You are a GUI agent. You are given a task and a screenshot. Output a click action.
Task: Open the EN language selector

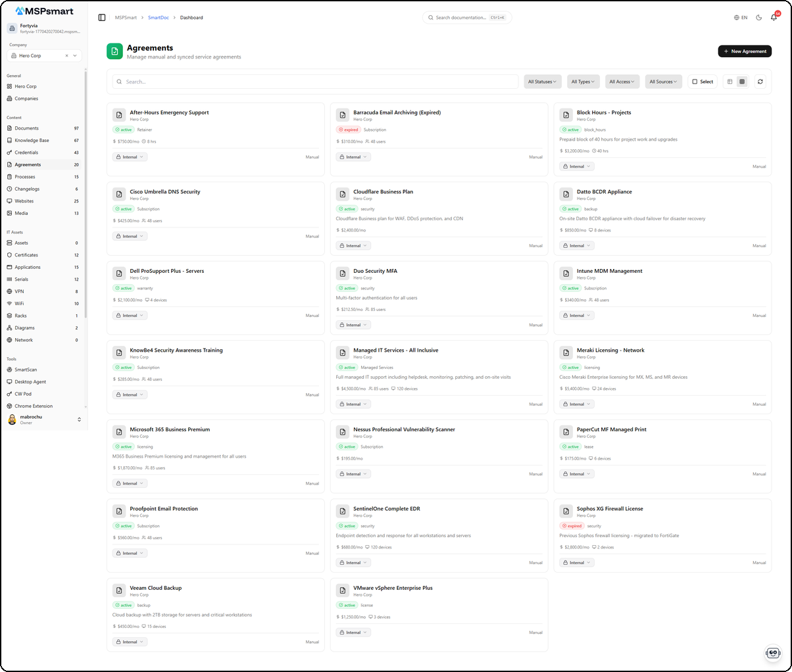[x=741, y=18]
